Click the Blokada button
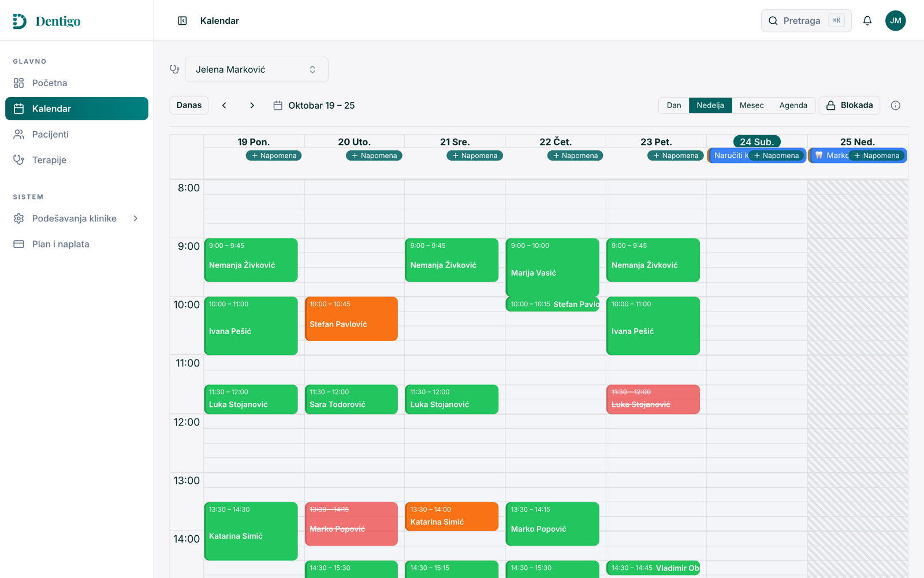Image resolution: width=924 pixels, height=578 pixels. [x=850, y=105]
